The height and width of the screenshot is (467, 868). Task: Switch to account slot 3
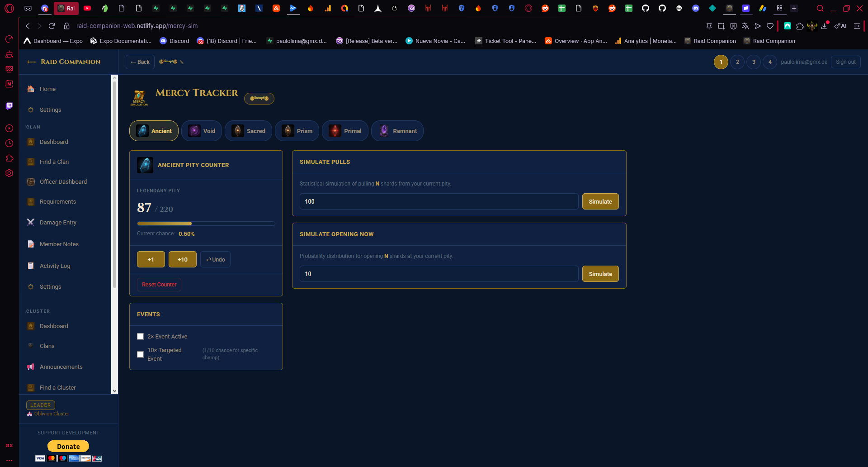[x=754, y=62]
